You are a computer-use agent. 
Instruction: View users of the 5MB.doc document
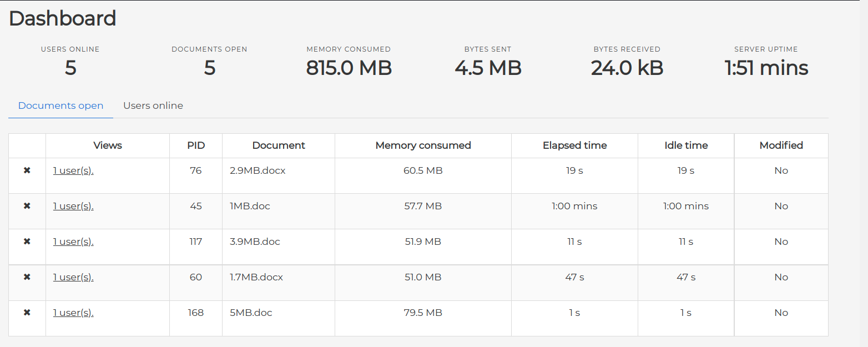[73, 313]
